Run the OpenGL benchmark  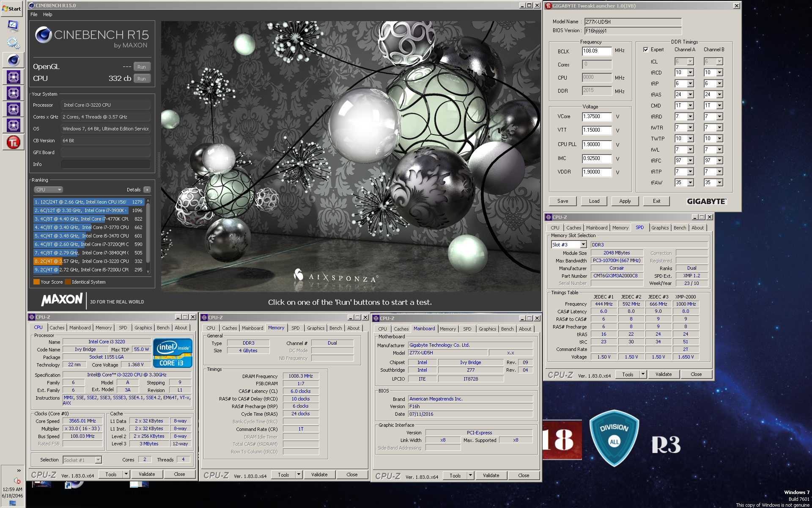click(x=142, y=67)
